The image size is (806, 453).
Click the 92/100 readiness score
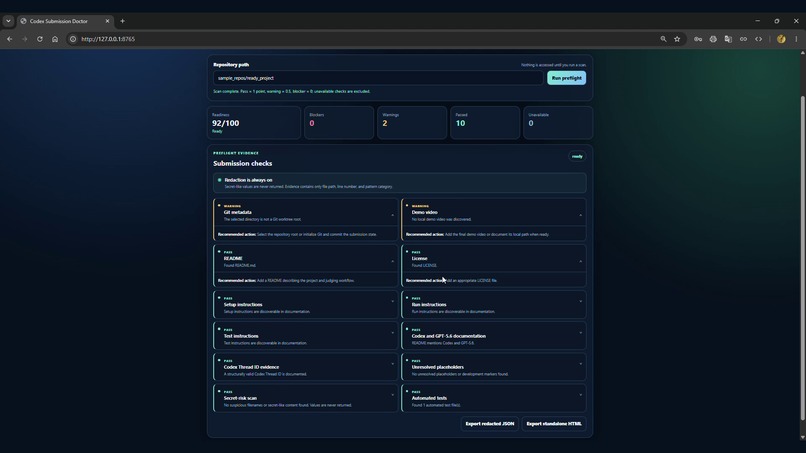(x=226, y=123)
